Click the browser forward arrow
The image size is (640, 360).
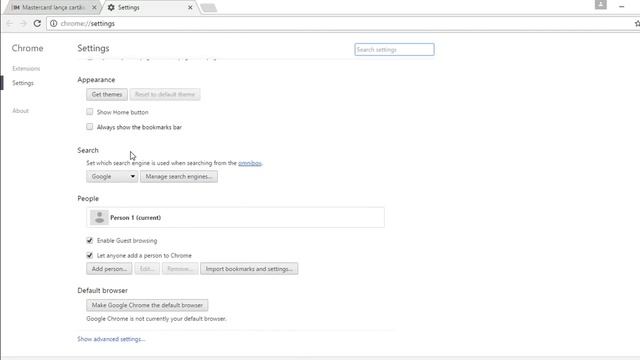tap(23, 24)
